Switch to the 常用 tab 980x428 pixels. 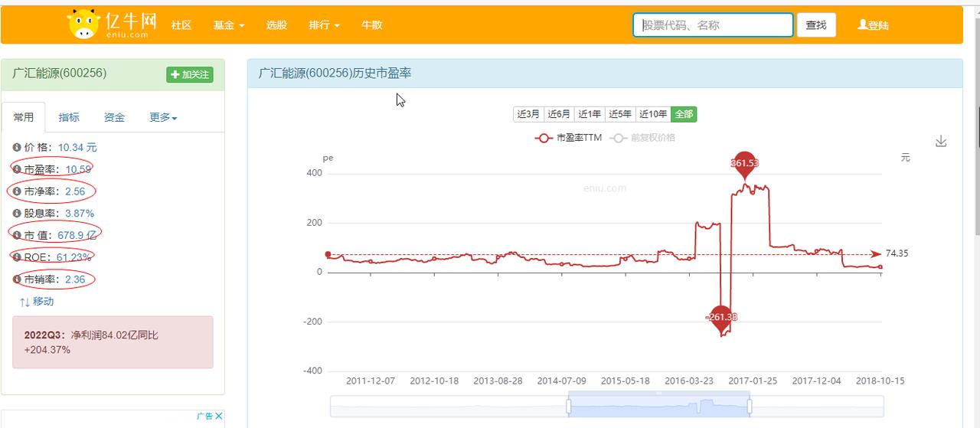coord(24,117)
